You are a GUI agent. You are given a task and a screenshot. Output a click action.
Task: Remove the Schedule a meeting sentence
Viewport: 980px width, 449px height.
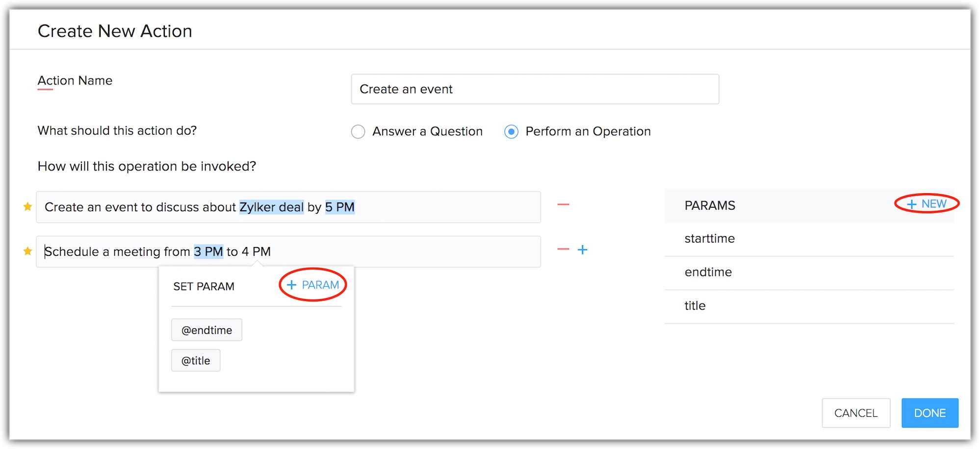point(563,249)
